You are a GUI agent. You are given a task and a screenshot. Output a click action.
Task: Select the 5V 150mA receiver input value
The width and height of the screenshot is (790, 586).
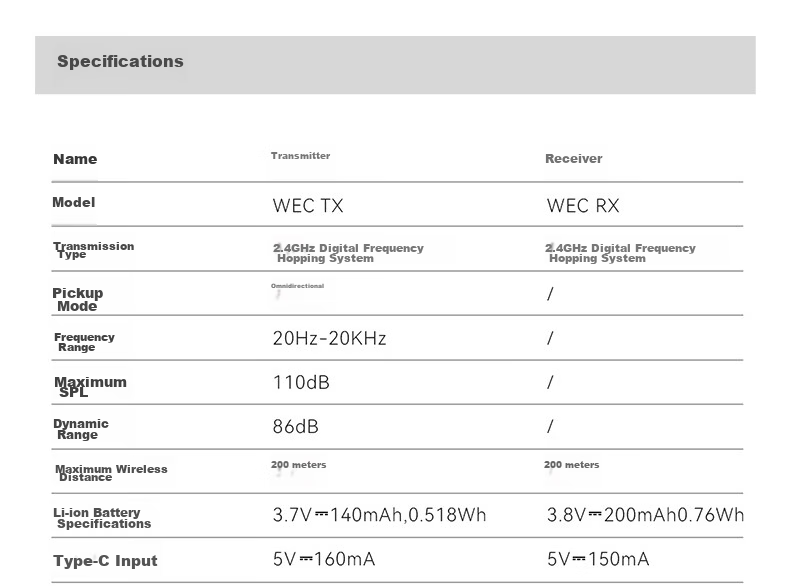click(x=598, y=559)
